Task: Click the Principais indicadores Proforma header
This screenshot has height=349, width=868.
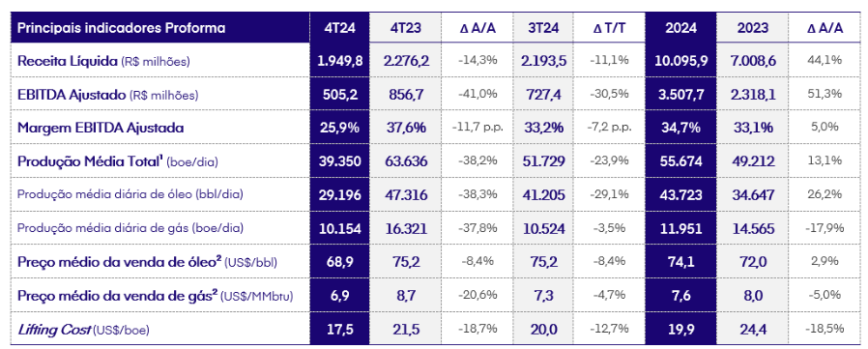Action: coord(121,28)
